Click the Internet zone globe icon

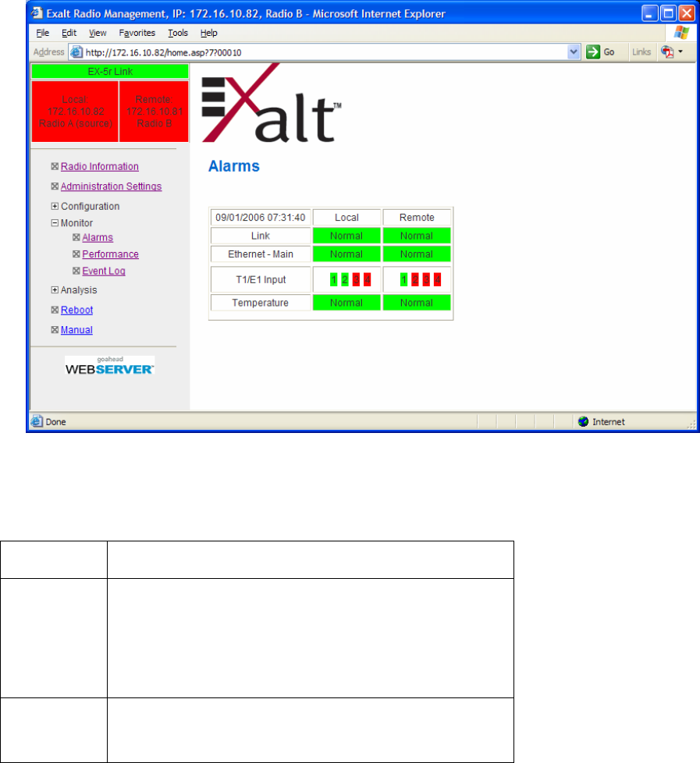[x=583, y=421]
